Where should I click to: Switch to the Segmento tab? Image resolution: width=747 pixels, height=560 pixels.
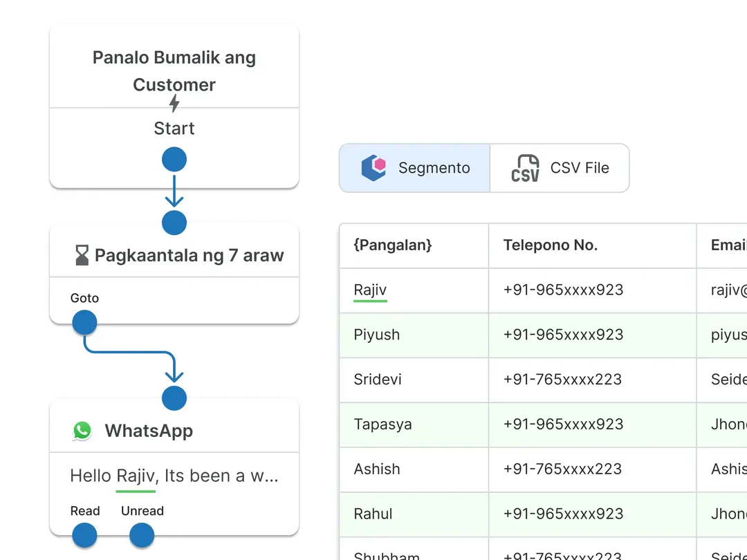[x=415, y=168]
